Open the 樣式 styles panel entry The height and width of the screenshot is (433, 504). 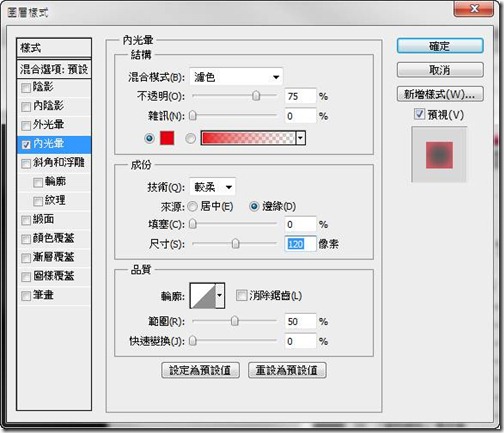click(54, 48)
